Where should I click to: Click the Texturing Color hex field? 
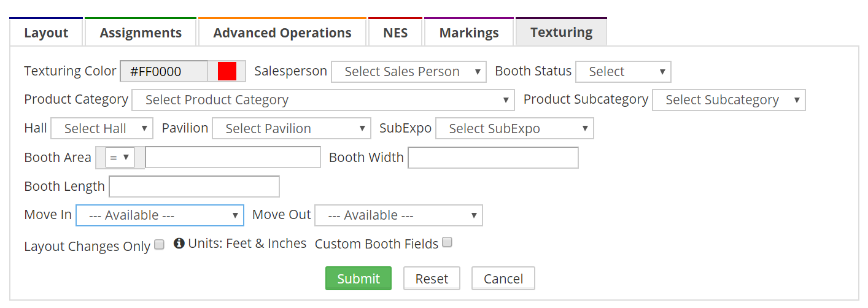pos(163,71)
